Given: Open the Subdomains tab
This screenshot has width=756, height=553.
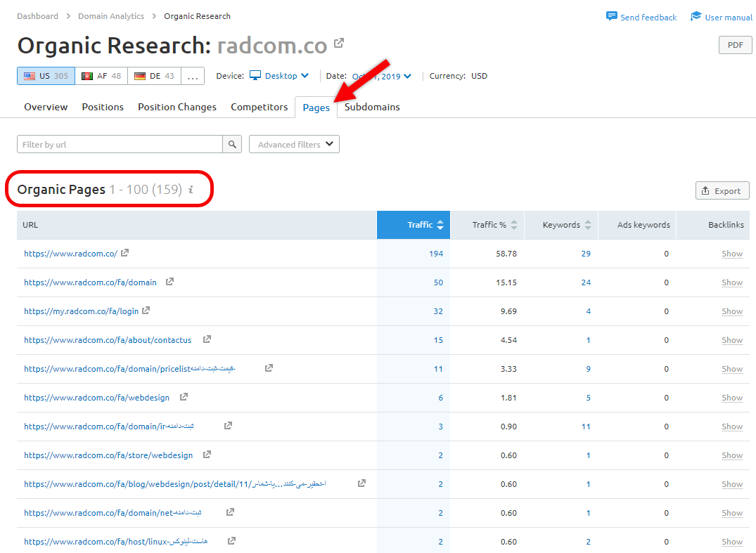Looking at the screenshot, I should point(371,107).
